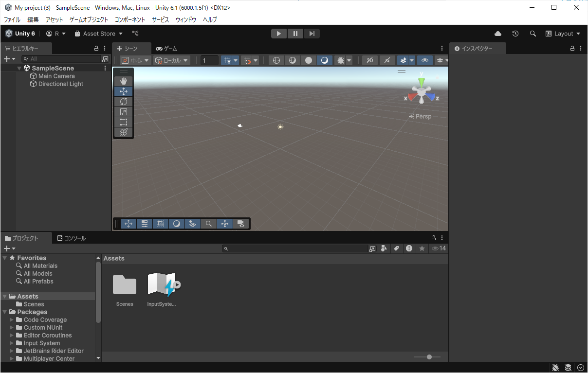Open the SampleScene three-dot options menu

coord(105,68)
